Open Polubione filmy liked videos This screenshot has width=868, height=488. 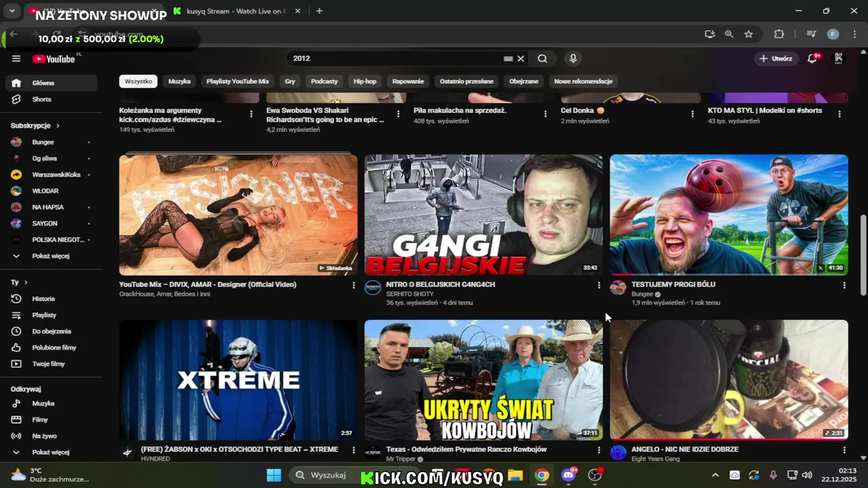(x=52, y=348)
